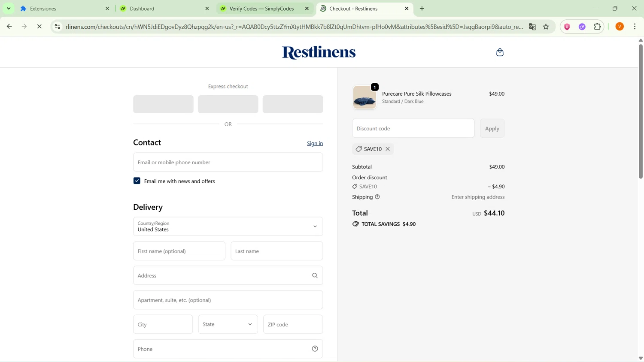Viewport: 644px width, 362px height.
Task: Close the Verify Codes SimplyCodes tab
Action: [307, 9]
